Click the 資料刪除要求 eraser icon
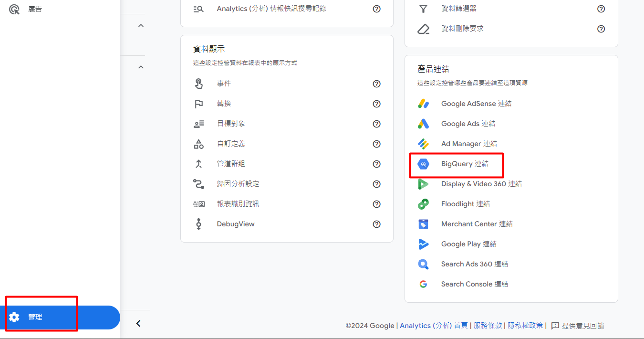This screenshot has height=339, width=644. 423,29
